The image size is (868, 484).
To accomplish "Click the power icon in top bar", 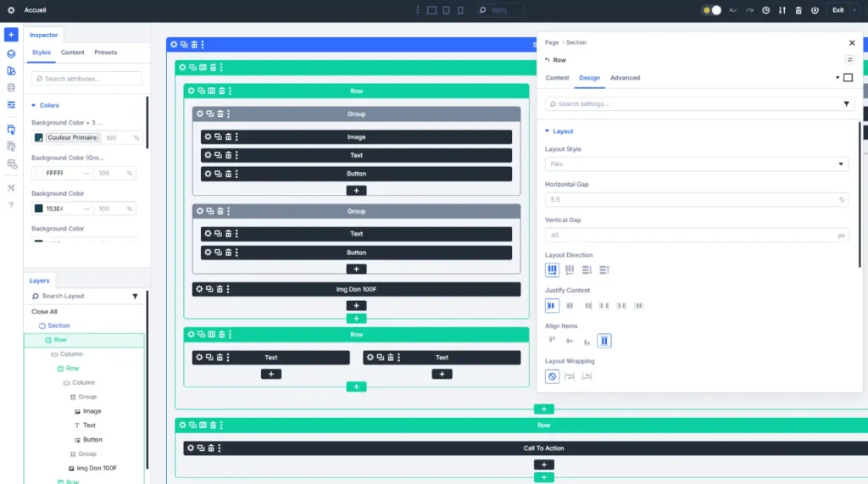I will click(815, 10).
